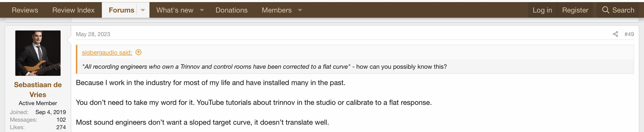Click the up-arrow icon beside the quote attribution
644x132 pixels.
tap(138, 53)
